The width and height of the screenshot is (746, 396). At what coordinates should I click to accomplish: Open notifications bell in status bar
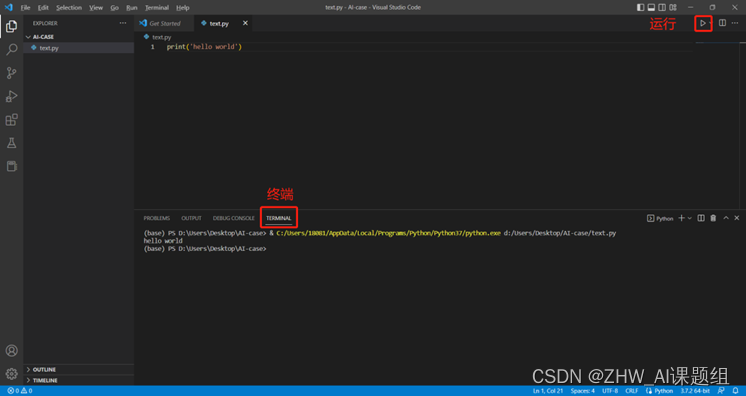pyautogui.click(x=736, y=391)
